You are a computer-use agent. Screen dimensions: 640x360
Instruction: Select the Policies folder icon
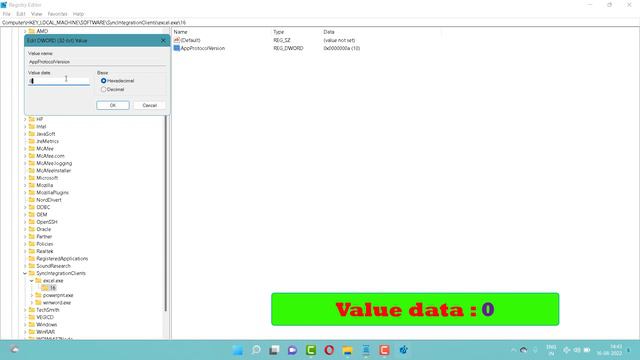coord(32,244)
